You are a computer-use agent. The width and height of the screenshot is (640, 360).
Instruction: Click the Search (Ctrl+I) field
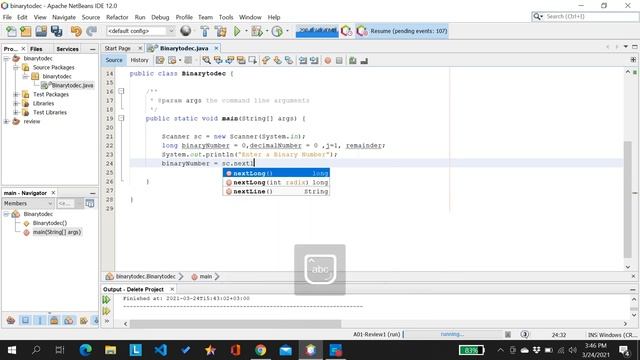pyautogui.click(x=586, y=16)
